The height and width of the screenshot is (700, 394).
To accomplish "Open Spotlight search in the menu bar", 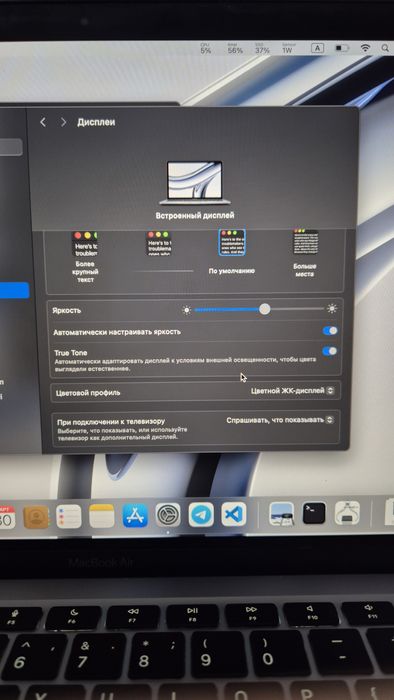I will 386,48.
